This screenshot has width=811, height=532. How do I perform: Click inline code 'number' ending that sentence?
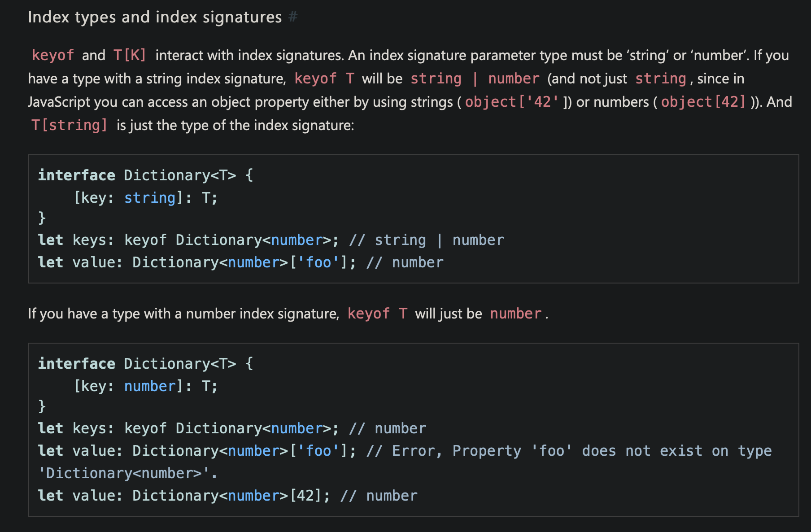(516, 314)
